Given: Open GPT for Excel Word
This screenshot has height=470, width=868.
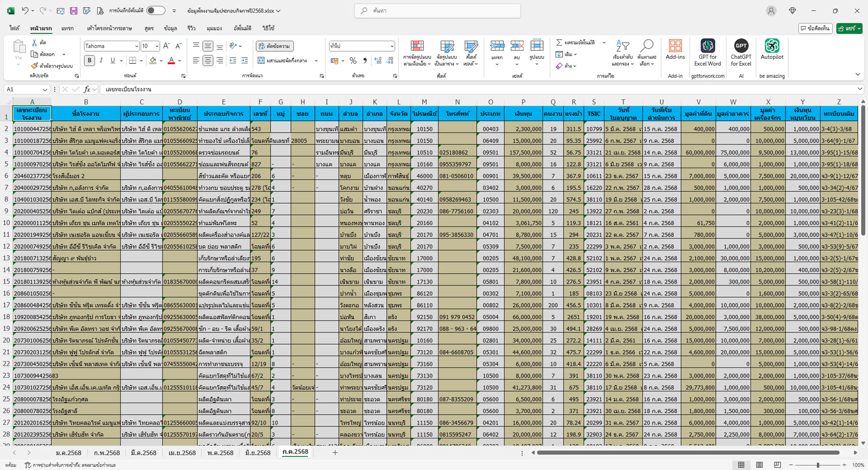Looking at the screenshot, I should 707,52.
